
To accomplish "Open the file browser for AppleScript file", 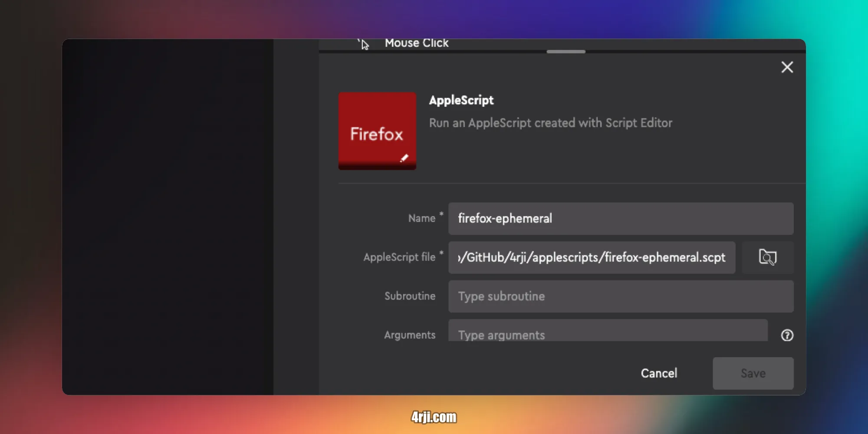I will (x=767, y=257).
